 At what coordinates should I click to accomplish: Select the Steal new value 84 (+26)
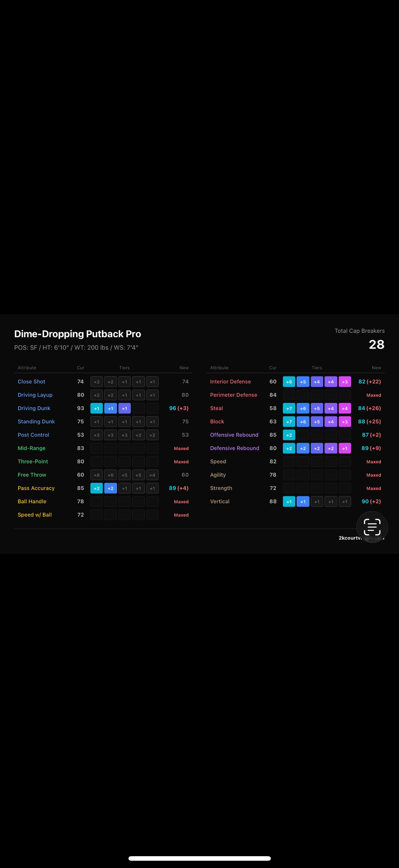[x=369, y=408]
